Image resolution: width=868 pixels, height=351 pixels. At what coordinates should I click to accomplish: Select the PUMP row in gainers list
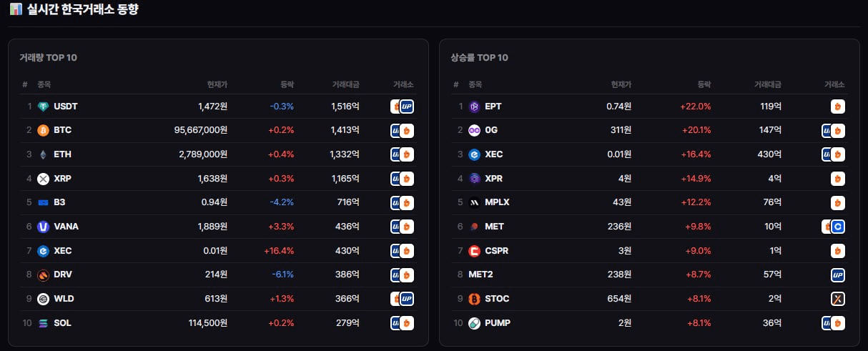[649, 323]
